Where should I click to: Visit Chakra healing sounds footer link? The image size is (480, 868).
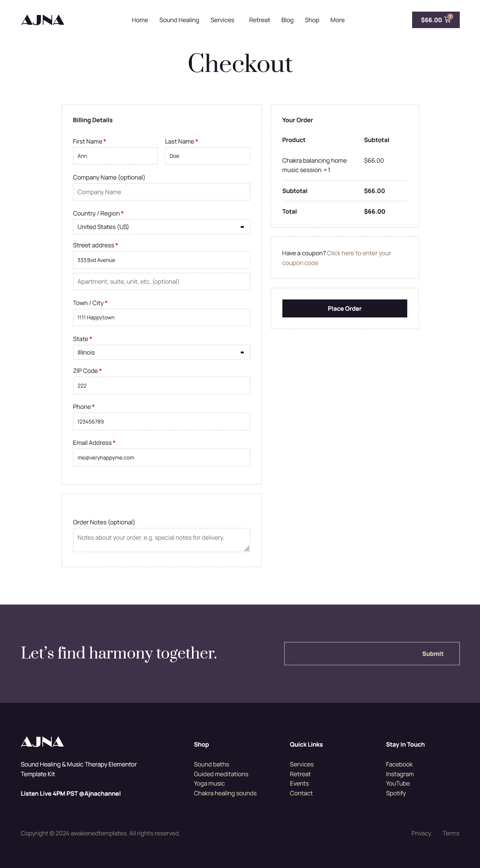click(225, 793)
